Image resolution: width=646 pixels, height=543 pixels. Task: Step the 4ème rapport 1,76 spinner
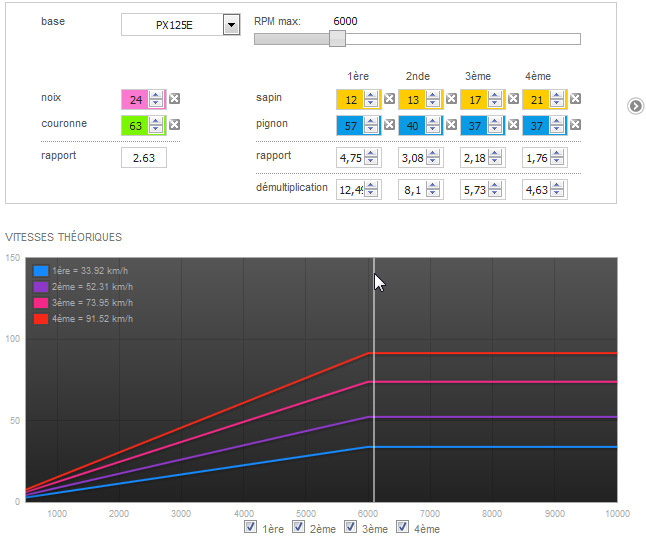point(557,157)
